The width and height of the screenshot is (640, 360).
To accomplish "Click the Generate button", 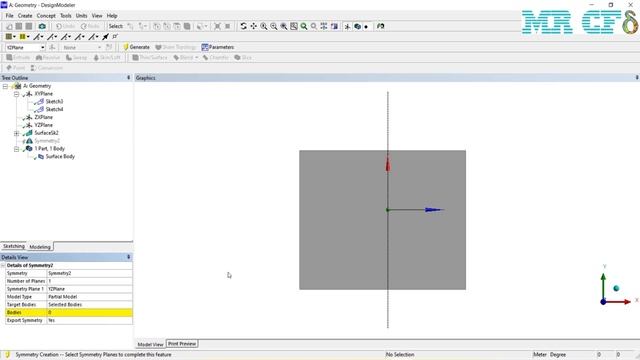I will 136,47.
